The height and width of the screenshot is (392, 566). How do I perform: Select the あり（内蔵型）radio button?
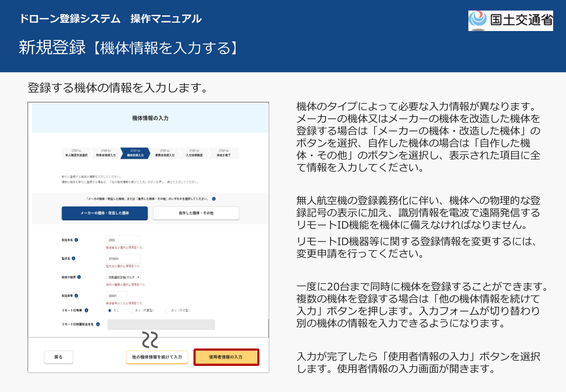tap(131, 310)
